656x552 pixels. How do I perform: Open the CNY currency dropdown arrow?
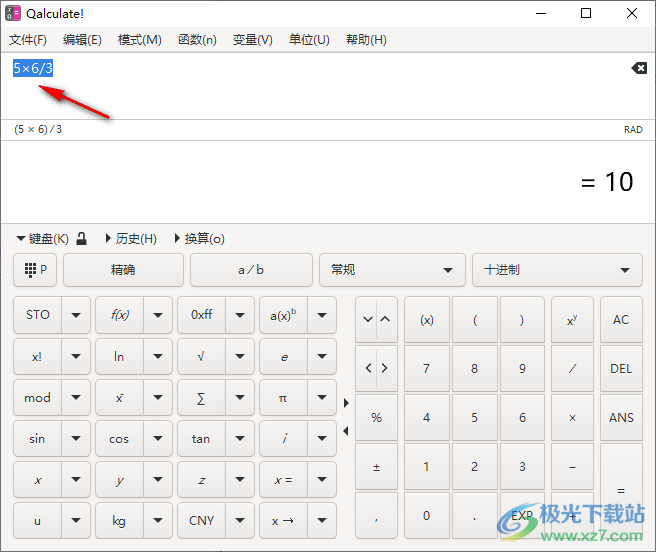pos(240,521)
